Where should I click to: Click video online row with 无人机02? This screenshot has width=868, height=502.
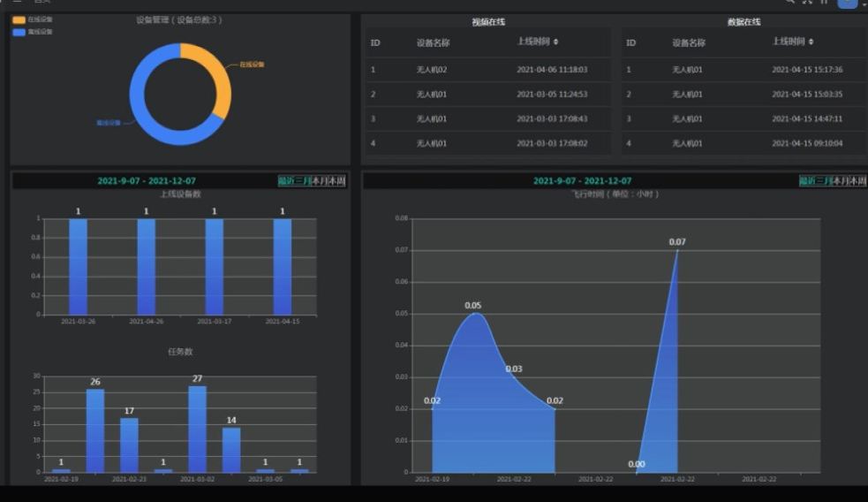(487, 69)
